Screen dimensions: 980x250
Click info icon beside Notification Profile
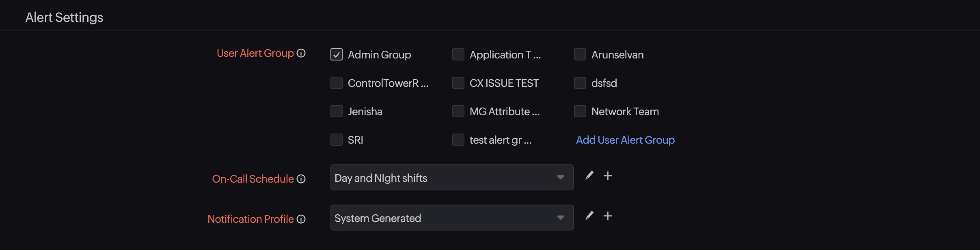pos(301,219)
